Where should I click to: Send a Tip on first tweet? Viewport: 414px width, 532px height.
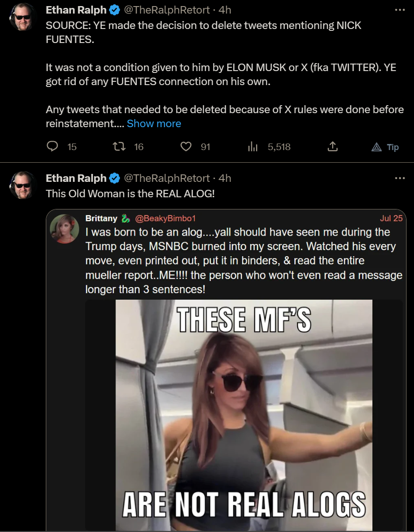click(385, 147)
